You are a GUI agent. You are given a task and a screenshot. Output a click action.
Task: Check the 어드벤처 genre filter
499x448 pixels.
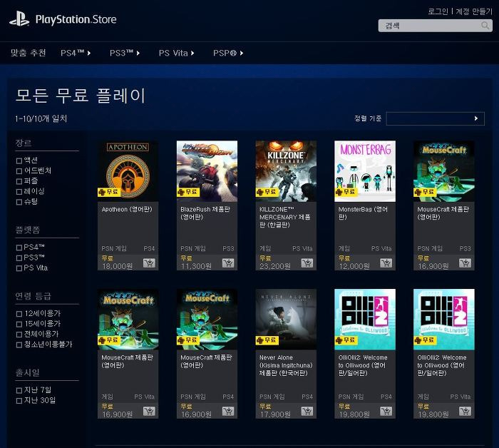point(19,171)
